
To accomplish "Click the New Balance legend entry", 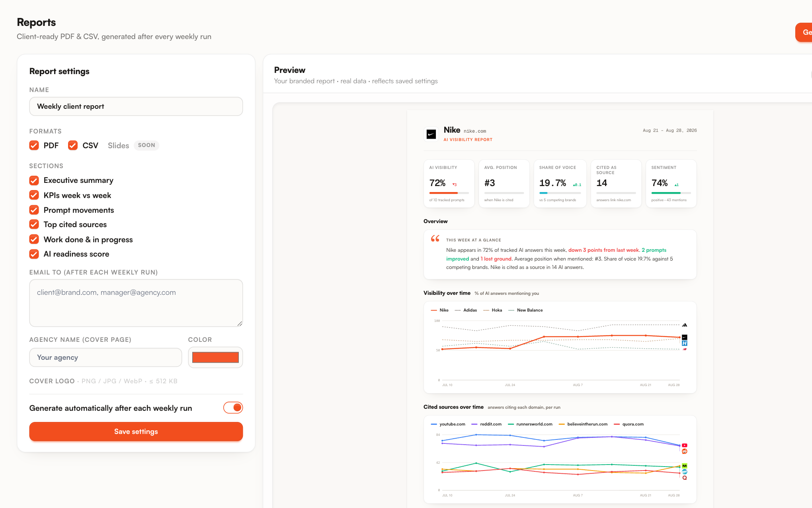I will [x=526, y=310].
